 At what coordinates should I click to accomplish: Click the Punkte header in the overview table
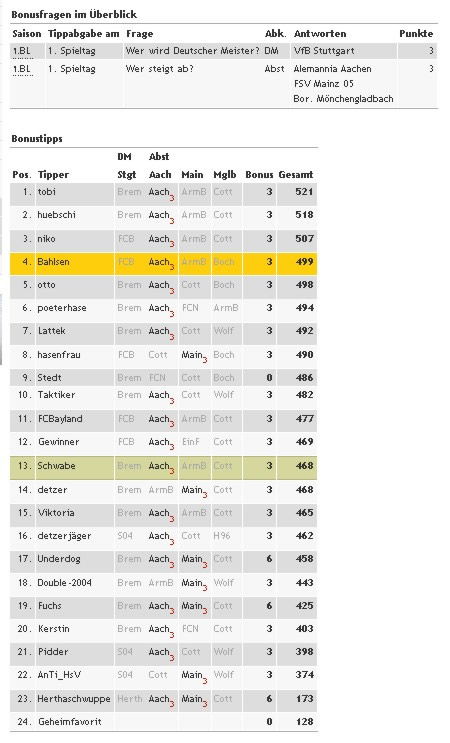point(416,34)
